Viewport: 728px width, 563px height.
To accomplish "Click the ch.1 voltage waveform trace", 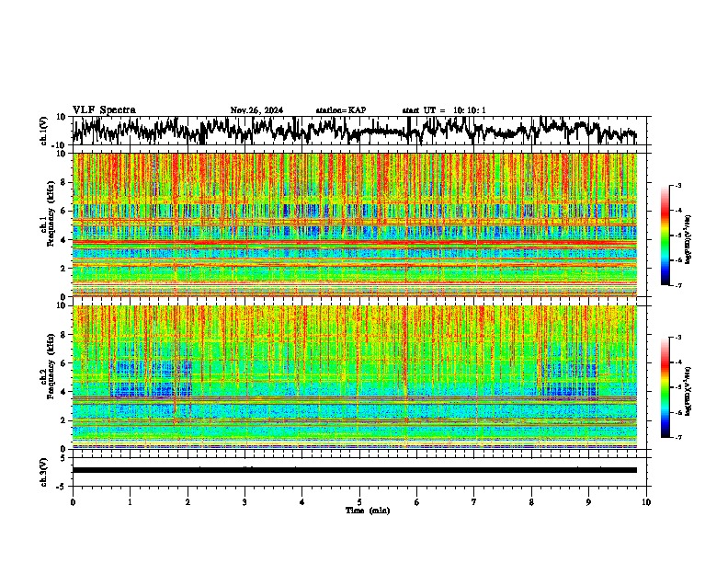I will (x=354, y=131).
